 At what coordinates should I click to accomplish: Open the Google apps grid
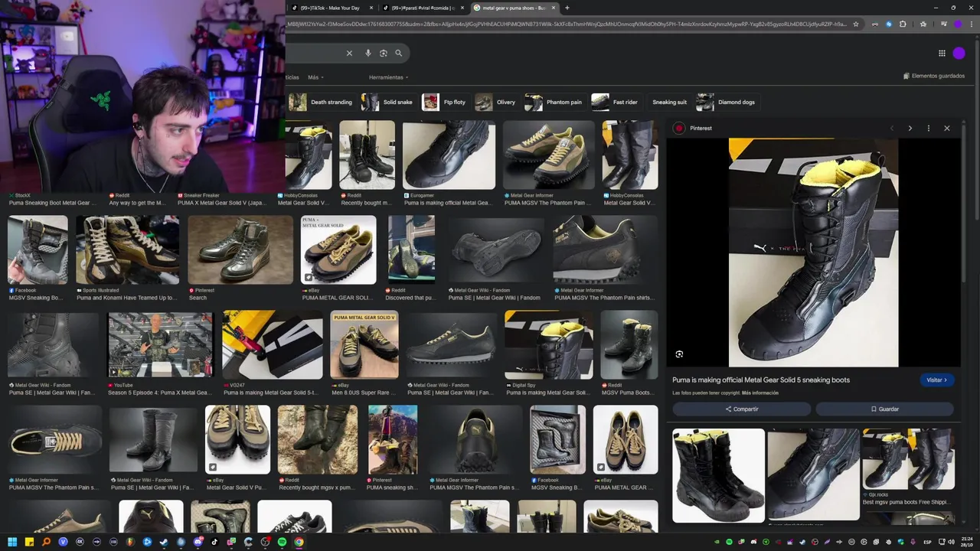click(x=942, y=53)
